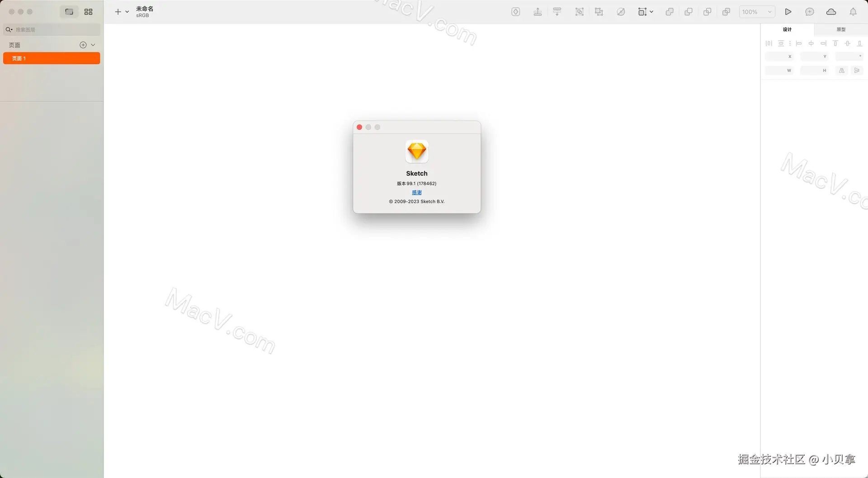868x478 pixels.
Task: Click the flip horizontal button
Action: 842,71
